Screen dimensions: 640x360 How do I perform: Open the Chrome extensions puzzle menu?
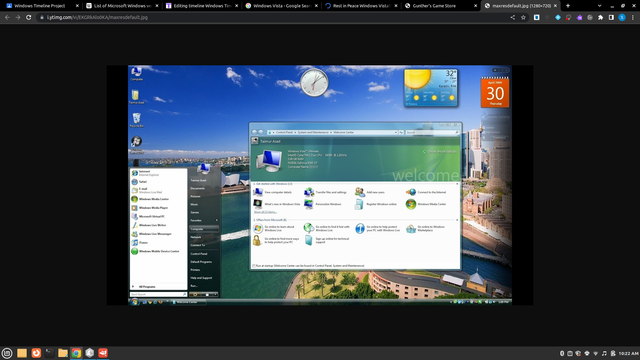point(600,18)
